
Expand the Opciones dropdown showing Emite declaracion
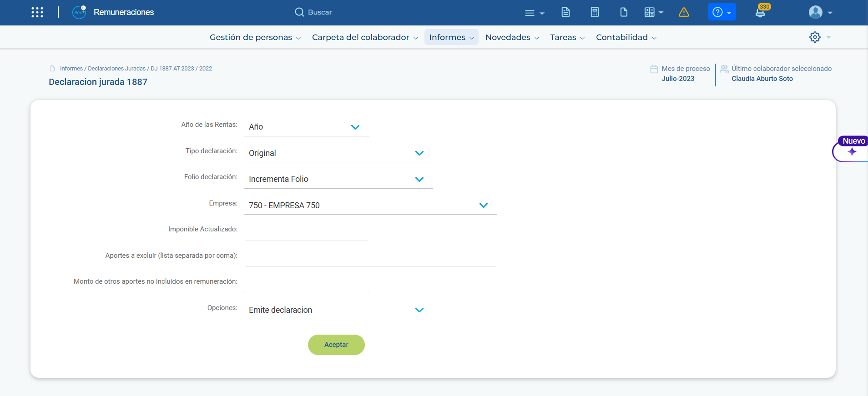pos(338,310)
